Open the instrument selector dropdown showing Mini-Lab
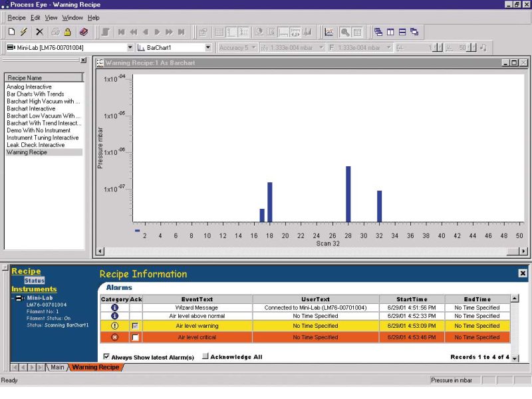Image resolution: width=532 pixels, height=399 pixels. (x=130, y=47)
